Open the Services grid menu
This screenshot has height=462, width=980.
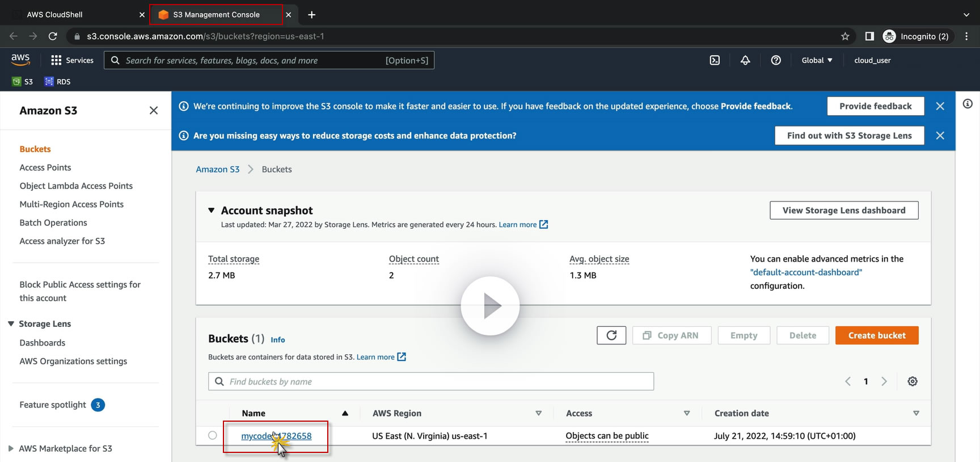click(72, 60)
